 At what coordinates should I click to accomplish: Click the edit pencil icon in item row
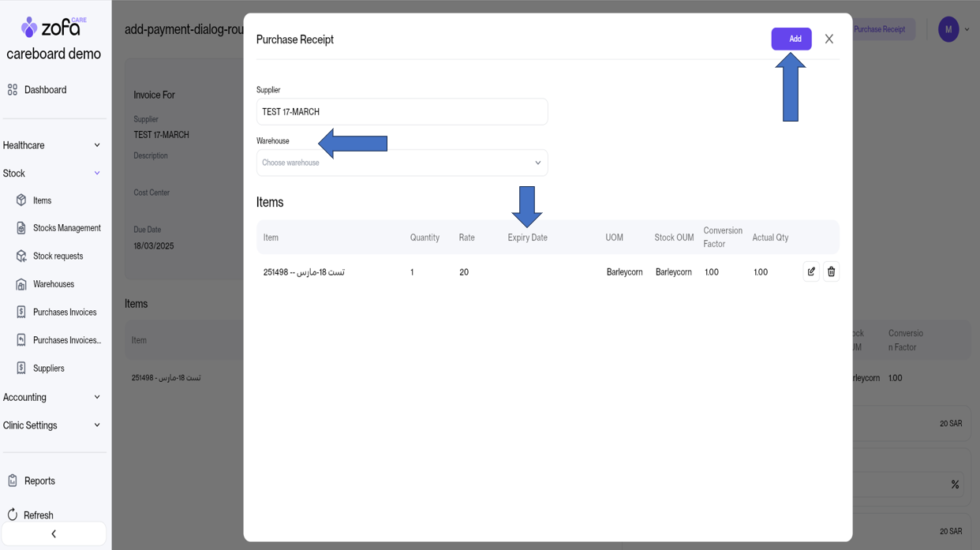click(x=810, y=271)
